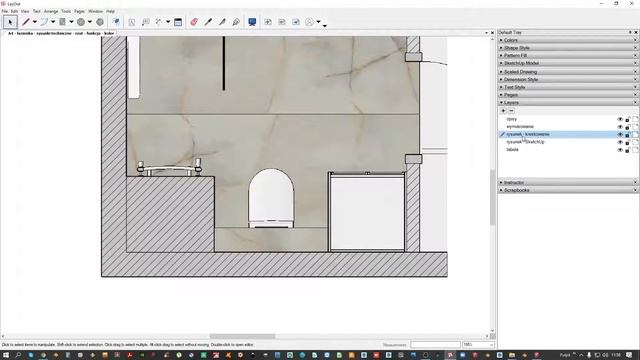Image resolution: width=640 pixels, height=360 pixels.
Task: Open the View menu
Action: [x=25, y=11]
